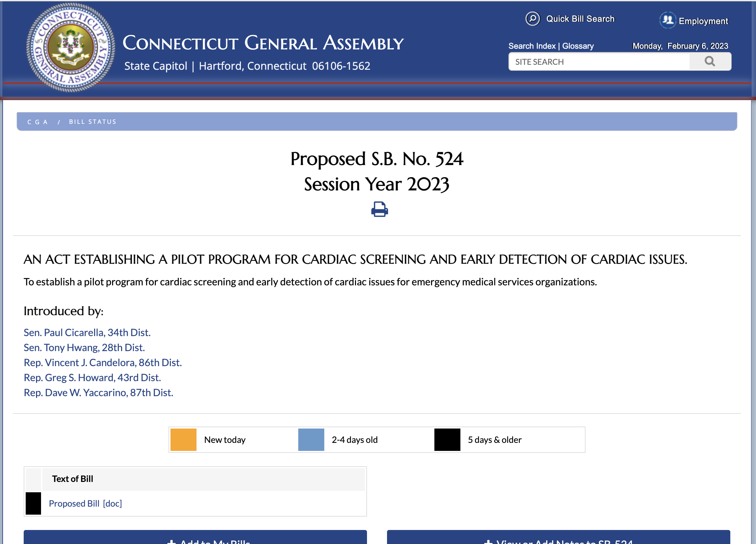
Task: Open Rep. Vincent J. Candelora link
Action: (103, 362)
